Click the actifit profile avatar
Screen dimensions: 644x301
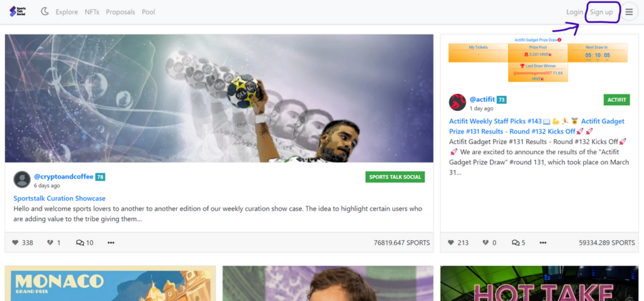coord(457,103)
